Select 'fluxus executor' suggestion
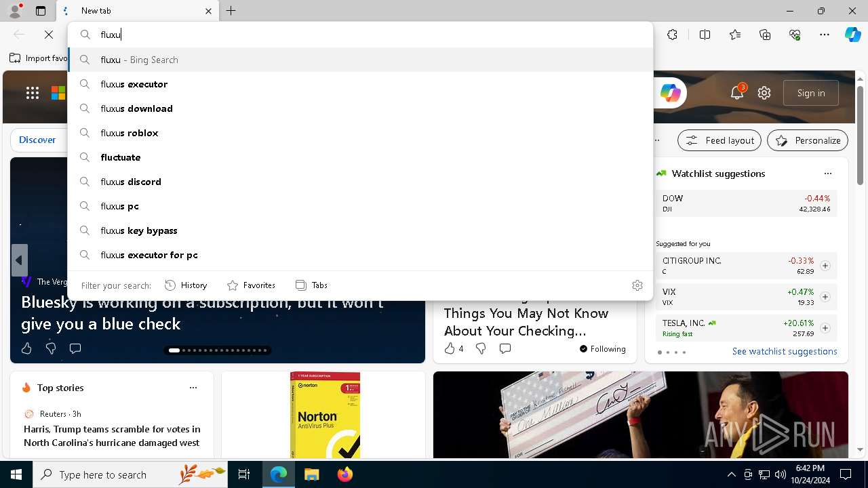The height and width of the screenshot is (488, 868). 360,84
